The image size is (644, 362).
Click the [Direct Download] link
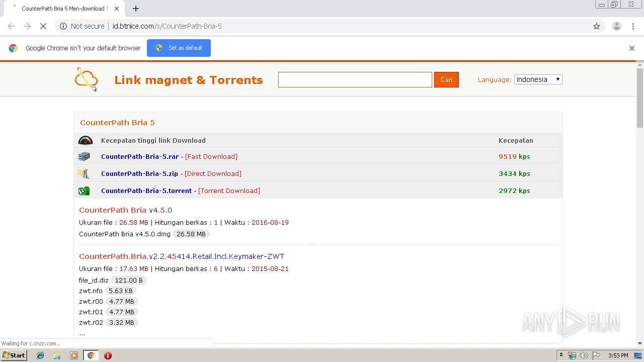(213, 173)
